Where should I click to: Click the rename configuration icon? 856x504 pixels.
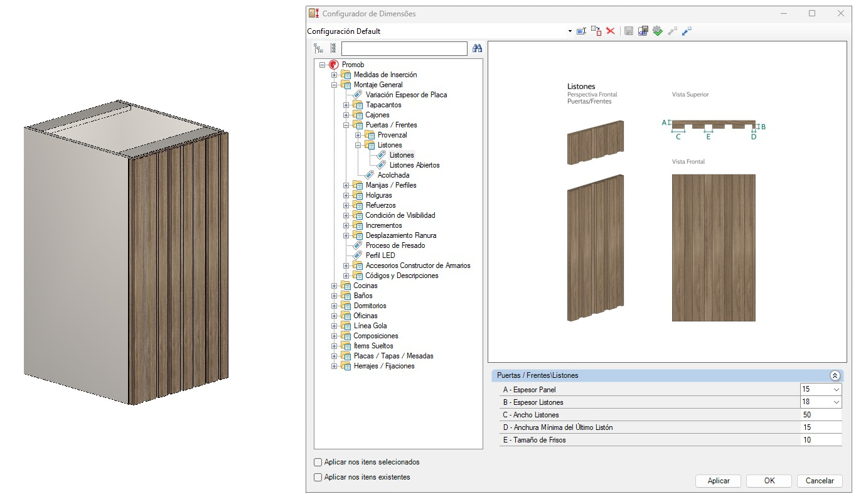click(581, 31)
